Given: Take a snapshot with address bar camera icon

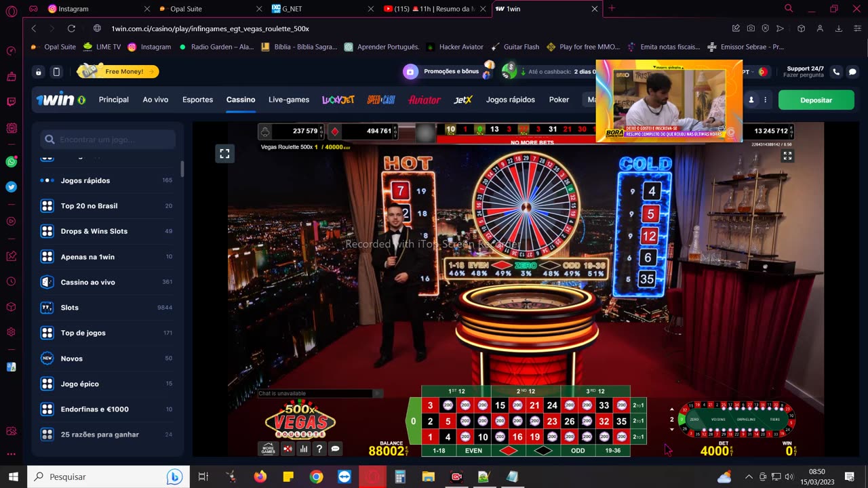Looking at the screenshot, I should (751, 28).
